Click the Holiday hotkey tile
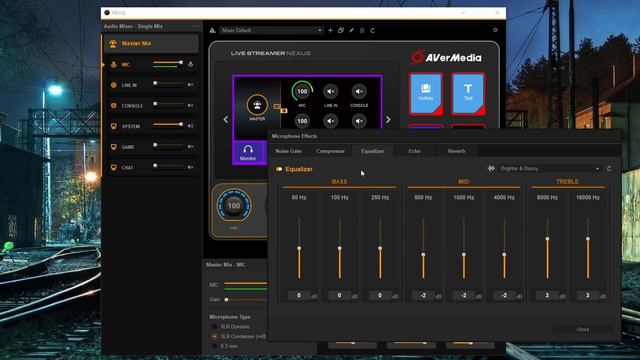 tap(425, 94)
